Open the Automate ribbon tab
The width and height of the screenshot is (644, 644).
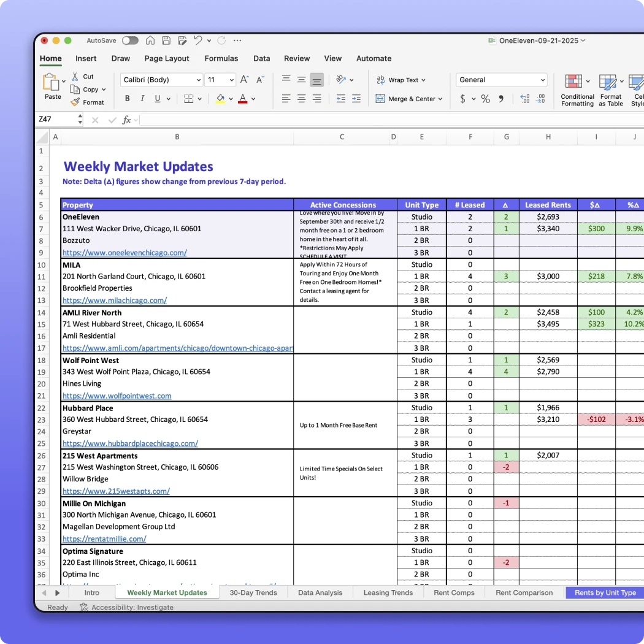(x=374, y=58)
